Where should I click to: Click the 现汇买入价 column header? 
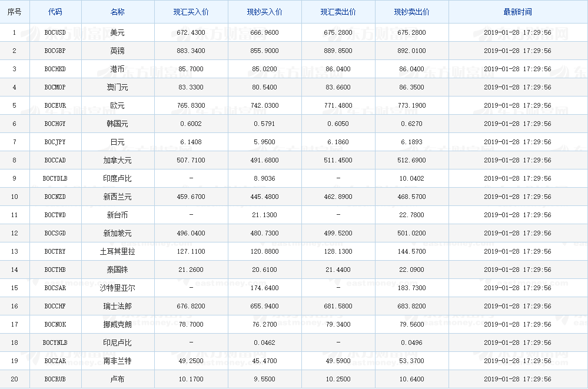coord(191,12)
